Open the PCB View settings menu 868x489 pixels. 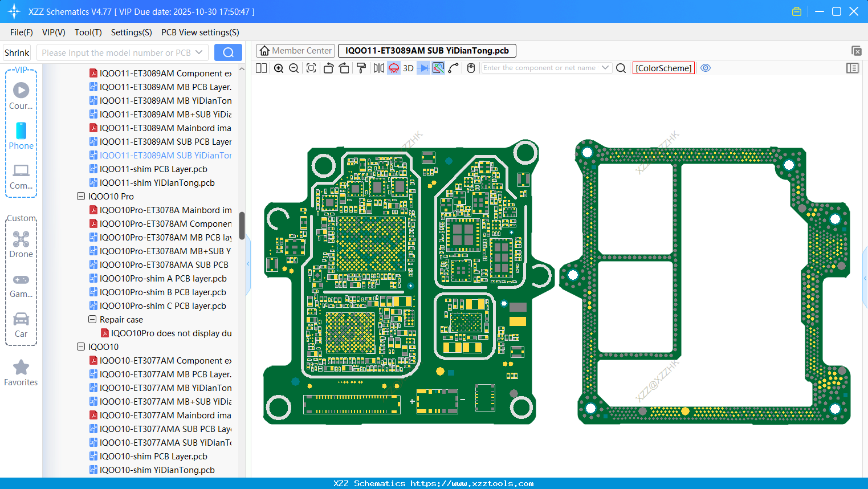click(200, 32)
